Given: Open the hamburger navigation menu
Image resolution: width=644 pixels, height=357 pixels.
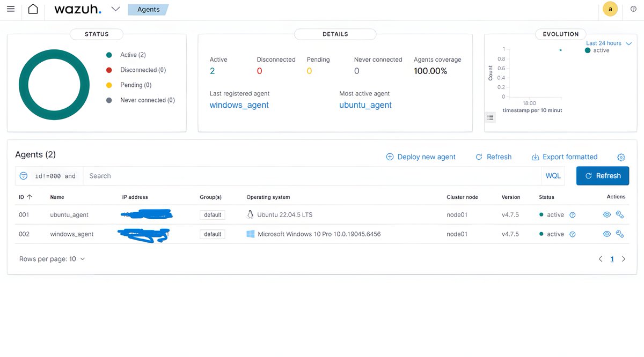Looking at the screenshot, I should (x=11, y=9).
